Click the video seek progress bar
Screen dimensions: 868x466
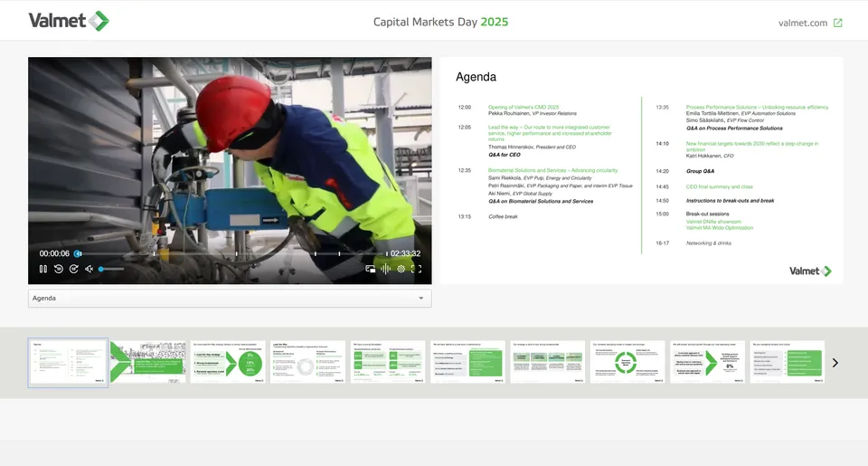[231, 253]
